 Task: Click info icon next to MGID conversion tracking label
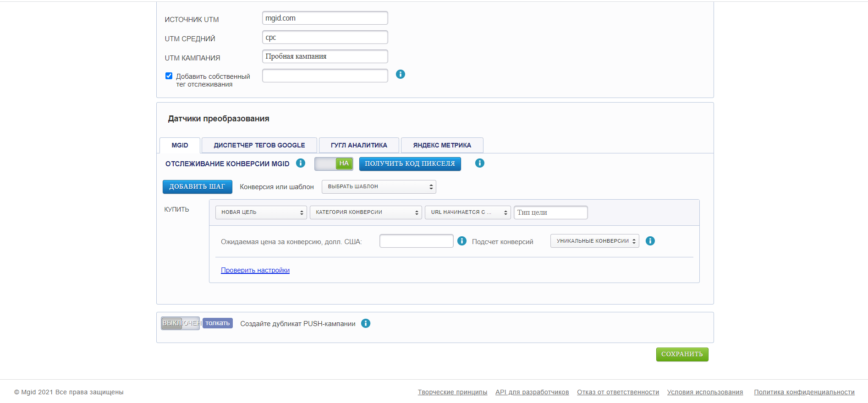click(x=301, y=163)
